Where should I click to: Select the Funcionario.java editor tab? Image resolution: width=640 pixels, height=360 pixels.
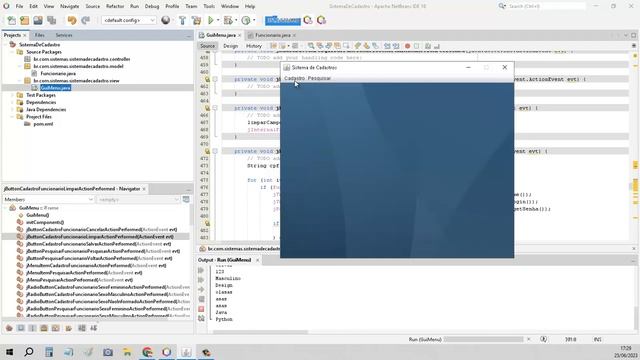(272, 35)
